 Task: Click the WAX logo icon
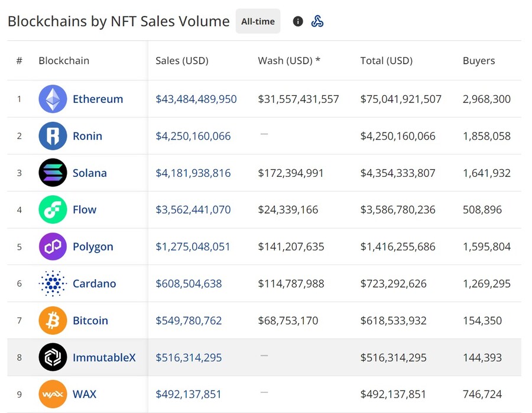[53, 394]
